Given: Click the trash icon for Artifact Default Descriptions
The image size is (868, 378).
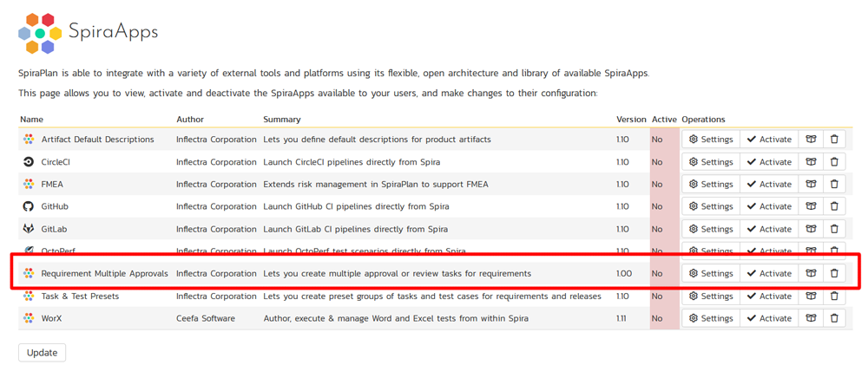Looking at the screenshot, I should 834,140.
